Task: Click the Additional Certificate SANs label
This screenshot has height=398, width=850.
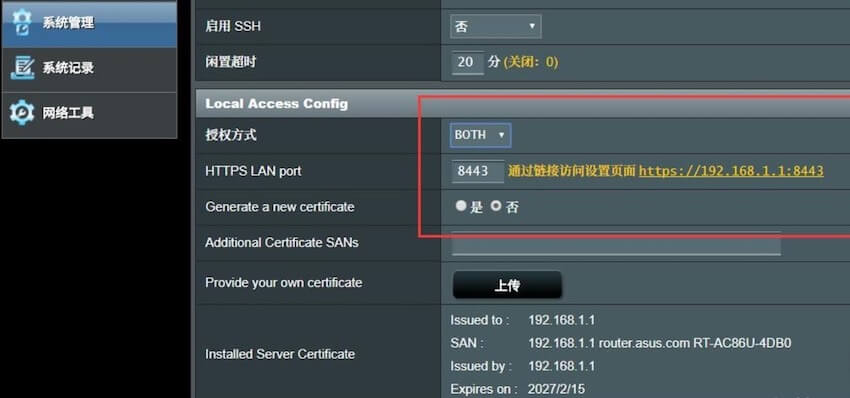Action: coord(282,243)
